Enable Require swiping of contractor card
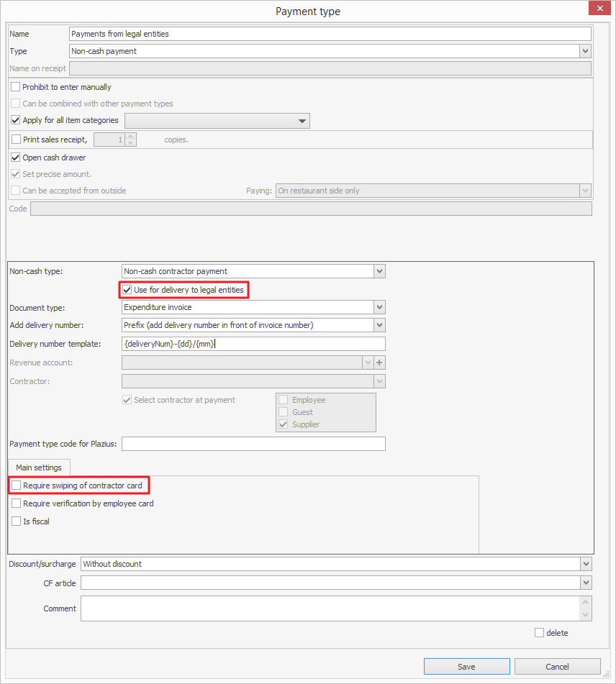The height and width of the screenshot is (684, 616). pyautogui.click(x=17, y=485)
